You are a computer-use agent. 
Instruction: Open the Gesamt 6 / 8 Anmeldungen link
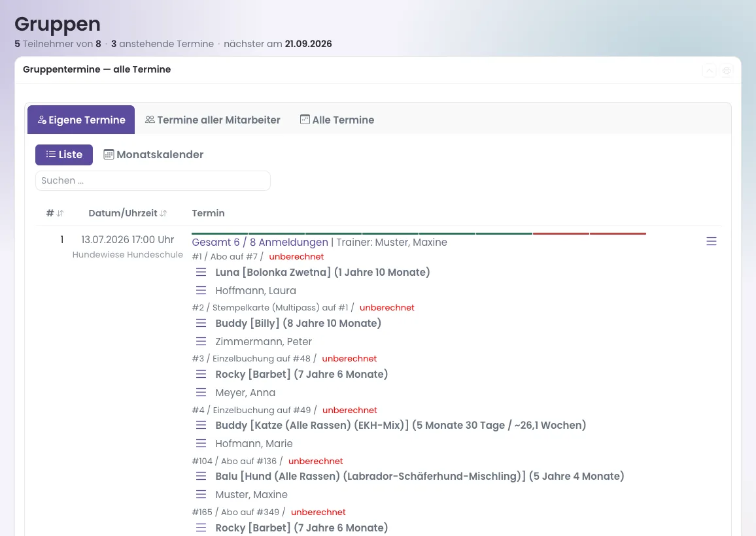pyautogui.click(x=260, y=243)
